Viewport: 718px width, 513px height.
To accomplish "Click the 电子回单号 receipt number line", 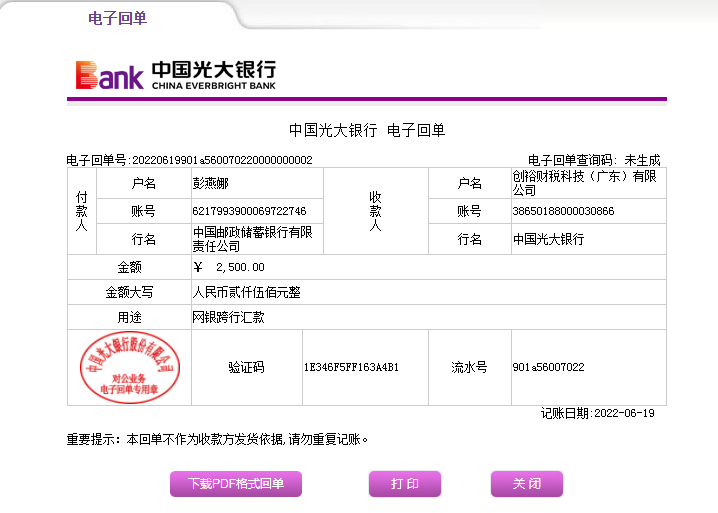I will pos(190,160).
